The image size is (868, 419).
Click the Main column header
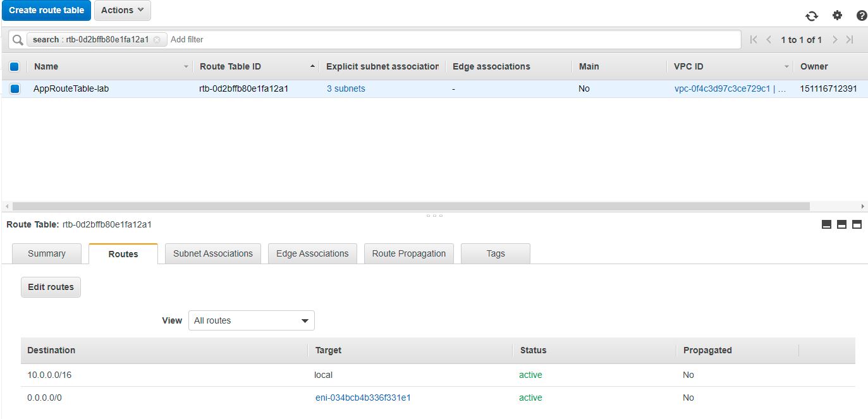click(x=589, y=66)
